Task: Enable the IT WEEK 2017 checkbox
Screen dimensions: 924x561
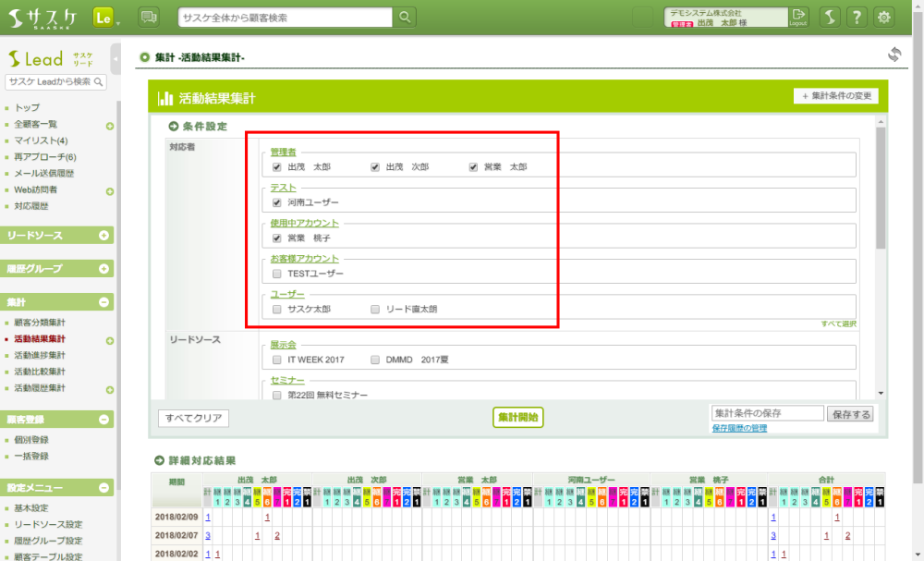Action: pyautogui.click(x=277, y=359)
